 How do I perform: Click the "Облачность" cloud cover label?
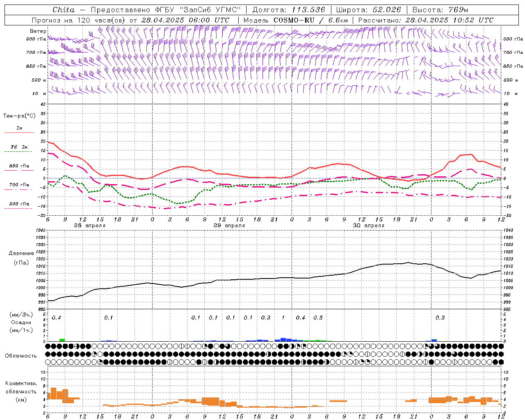[21, 356]
